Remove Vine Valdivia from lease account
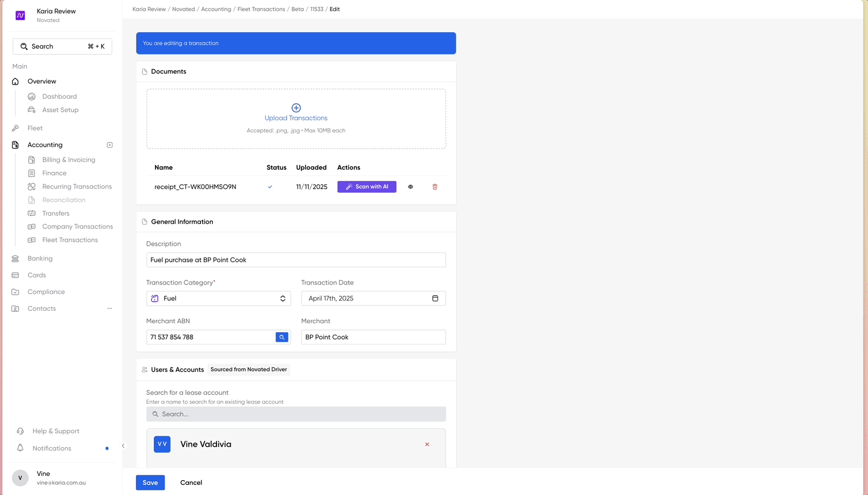868x495 pixels. click(427, 444)
